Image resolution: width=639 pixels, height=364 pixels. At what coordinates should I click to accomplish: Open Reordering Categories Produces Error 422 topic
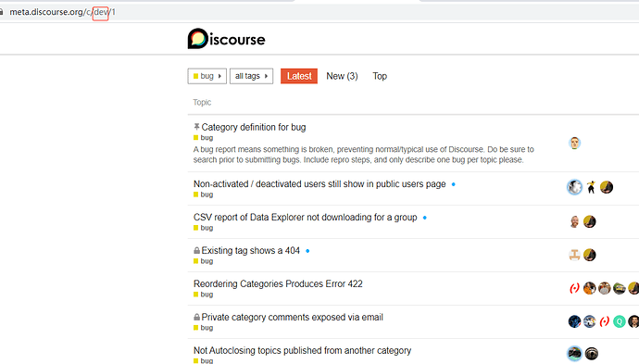pos(278,283)
